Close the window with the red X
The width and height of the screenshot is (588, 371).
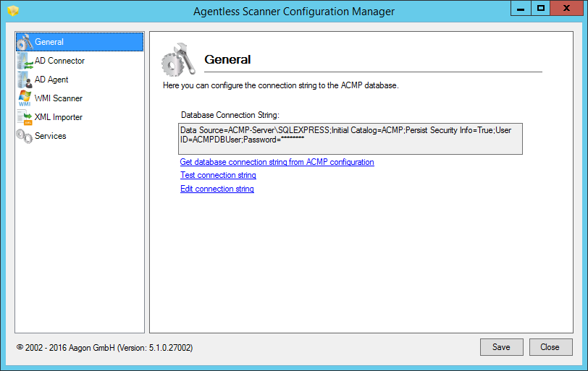coord(566,8)
